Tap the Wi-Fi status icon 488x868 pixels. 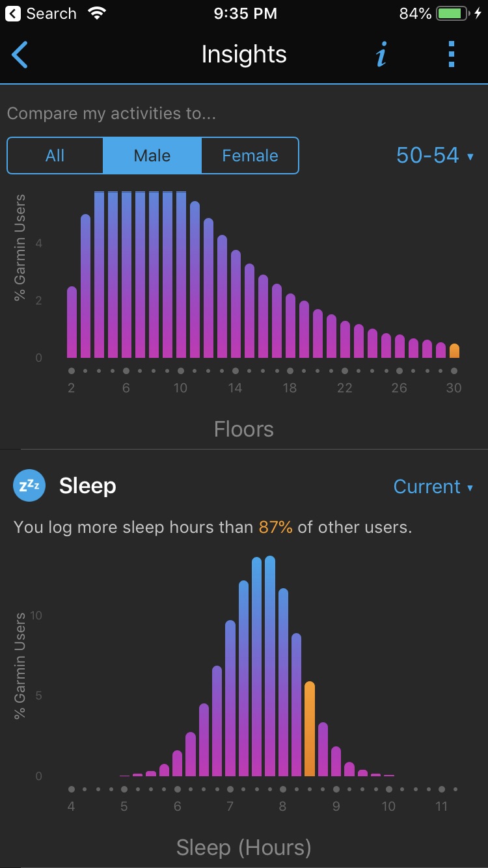click(97, 14)
